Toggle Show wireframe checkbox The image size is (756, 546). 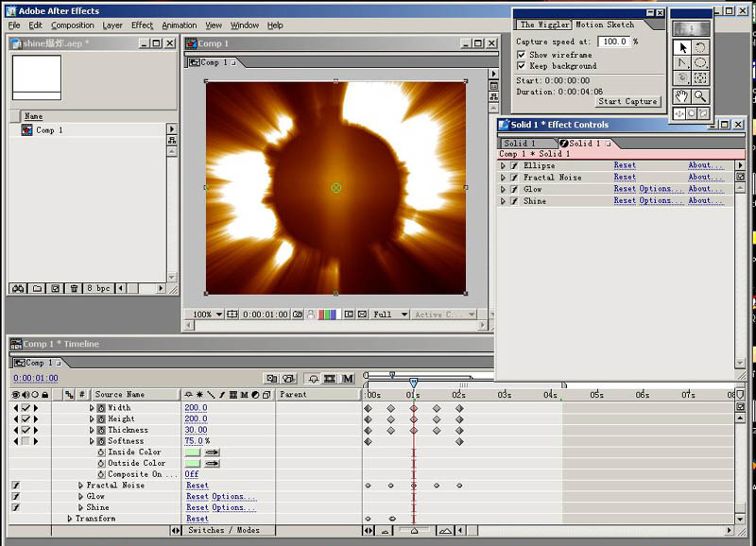click(521, 55)
